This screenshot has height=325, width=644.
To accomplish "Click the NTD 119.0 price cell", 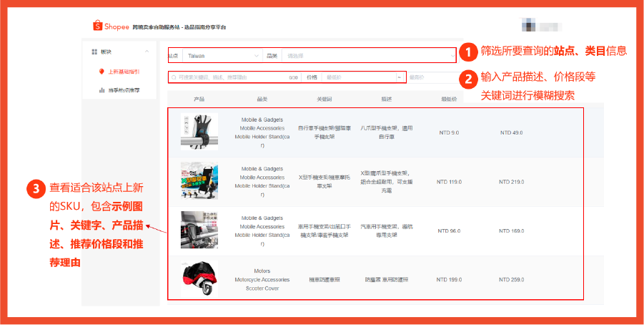I will tap(449, 182).
